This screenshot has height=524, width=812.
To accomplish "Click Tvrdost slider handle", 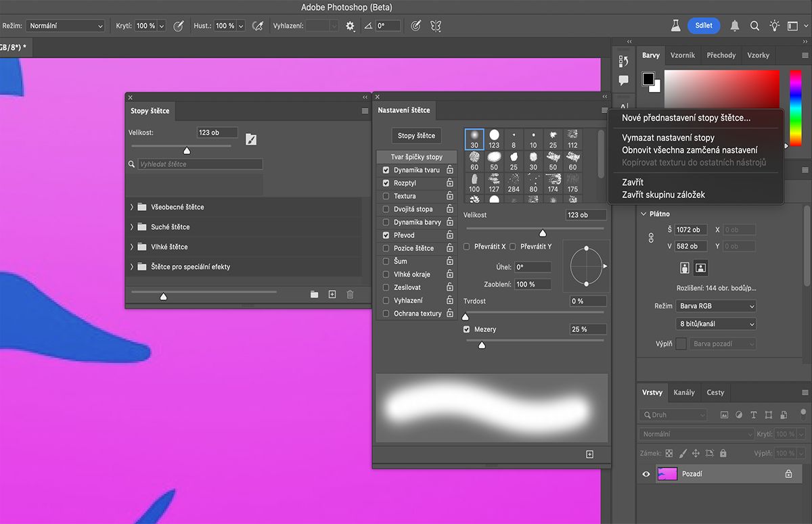I will point(465,316).
